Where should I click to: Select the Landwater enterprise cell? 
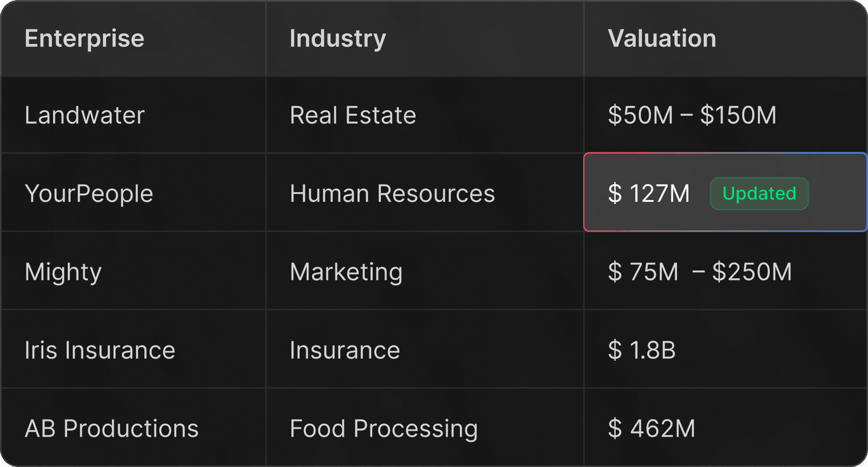pyautogui.click(x=85, y=115)
